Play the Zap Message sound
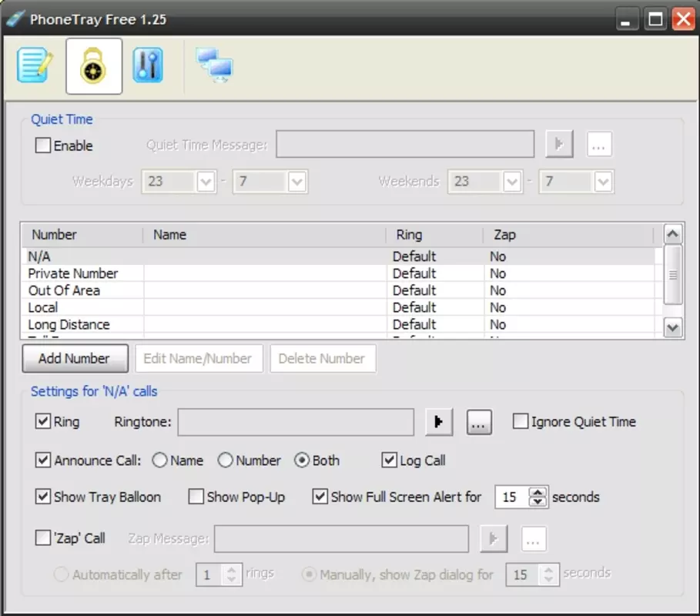Viewport: 700px width, 616px height. click(494, 539)
